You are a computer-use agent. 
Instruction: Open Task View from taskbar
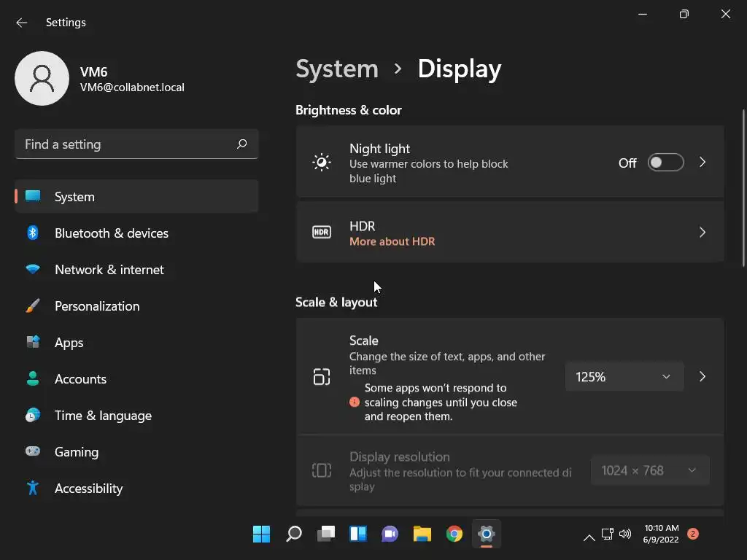(326, 534)
